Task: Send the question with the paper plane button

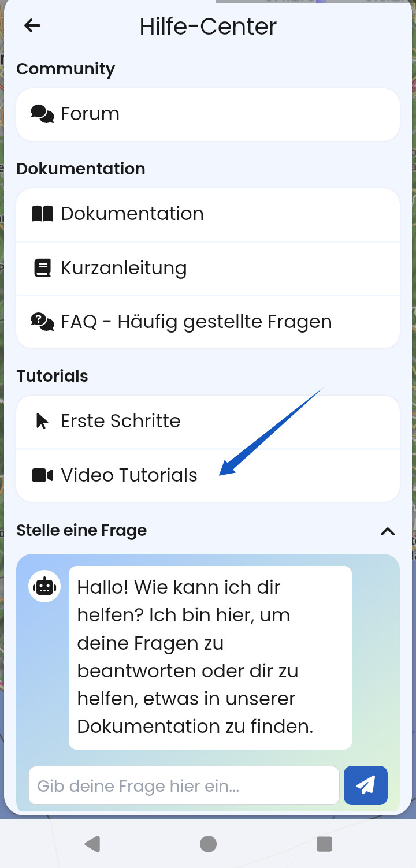Action: pos(366,785)
